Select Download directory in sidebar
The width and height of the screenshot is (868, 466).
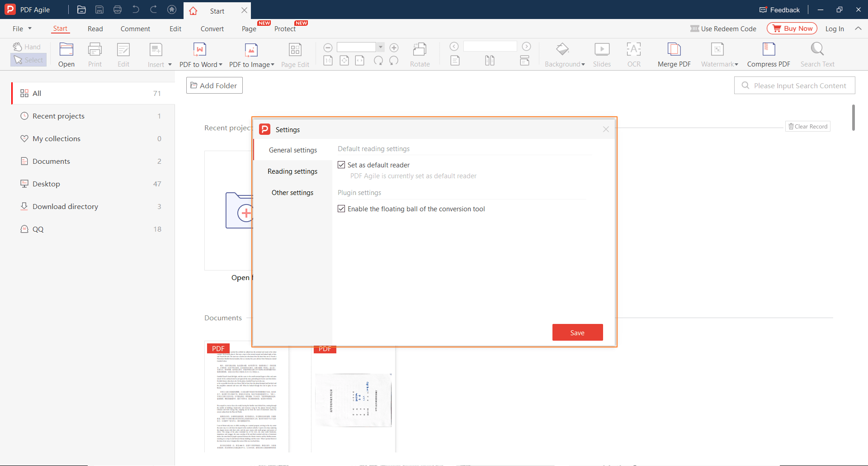pos(93,206)
